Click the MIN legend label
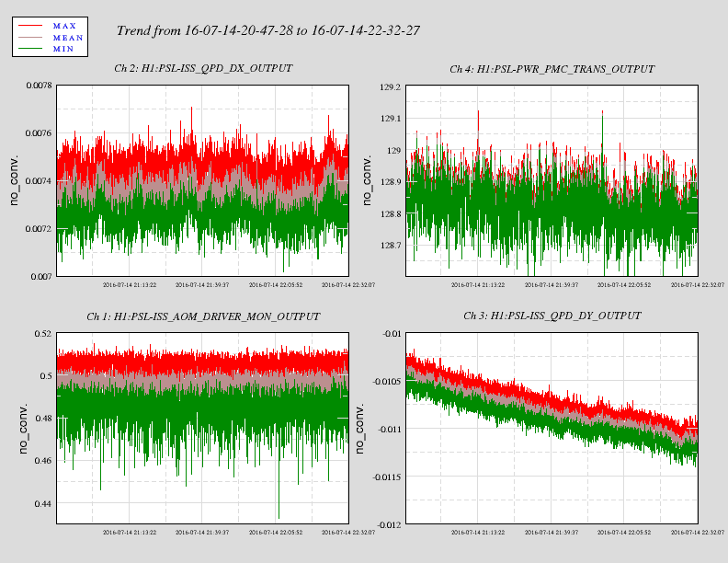This screenshot has height=563, width=728. pos(63,49)
